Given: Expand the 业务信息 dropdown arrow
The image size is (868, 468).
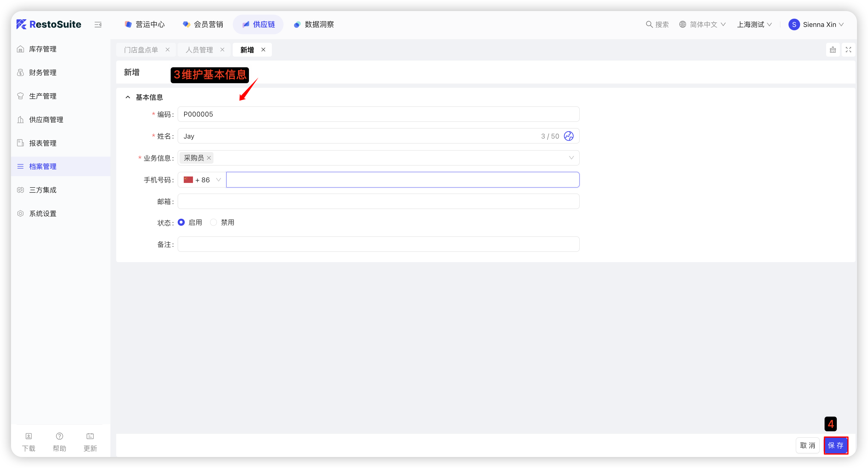Looking at the screenshot, I should pos(571,158).
